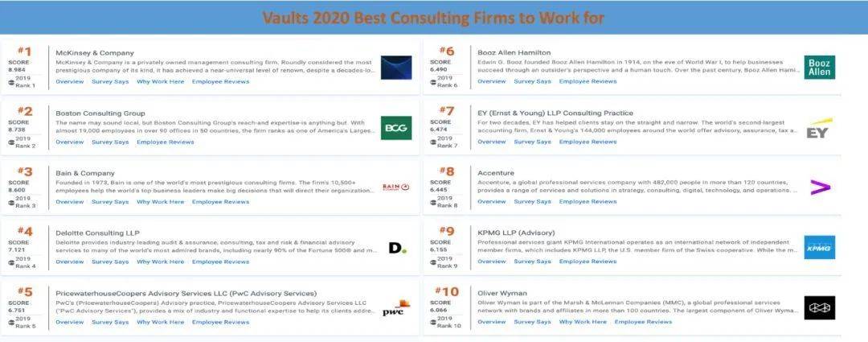Open Oliver Wyman Why Work Here link

(583, 322)
